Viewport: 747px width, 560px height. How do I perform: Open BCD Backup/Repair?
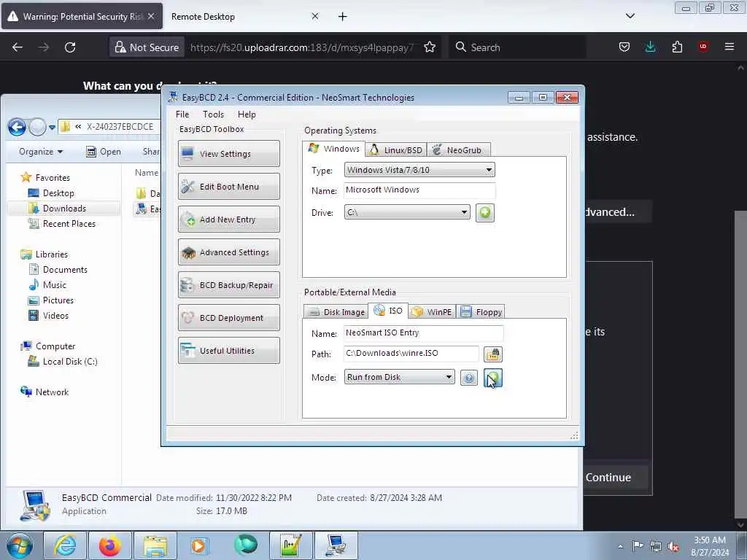(228, 285)
